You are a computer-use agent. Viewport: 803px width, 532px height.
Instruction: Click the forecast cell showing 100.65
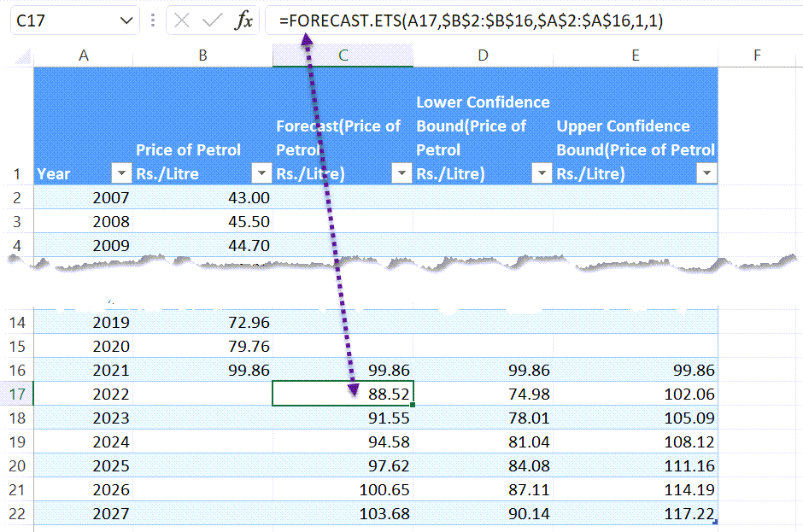pyautogui.click(x=343, y=489)
